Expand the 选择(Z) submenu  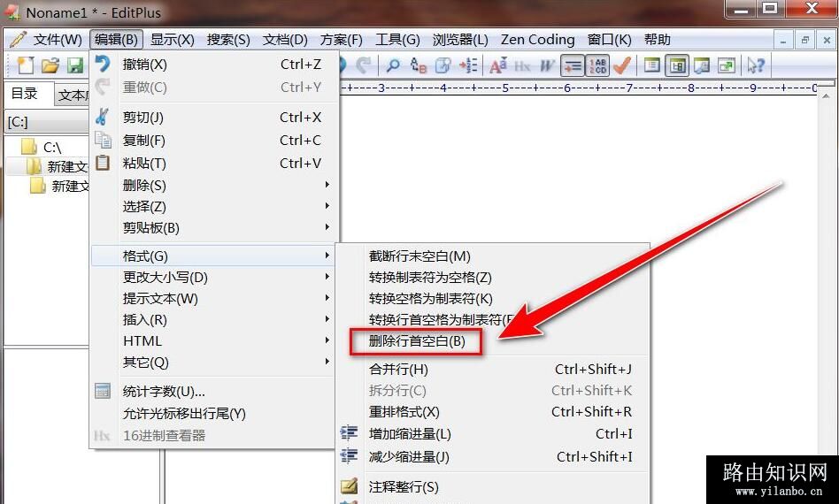tap(215, 206)
